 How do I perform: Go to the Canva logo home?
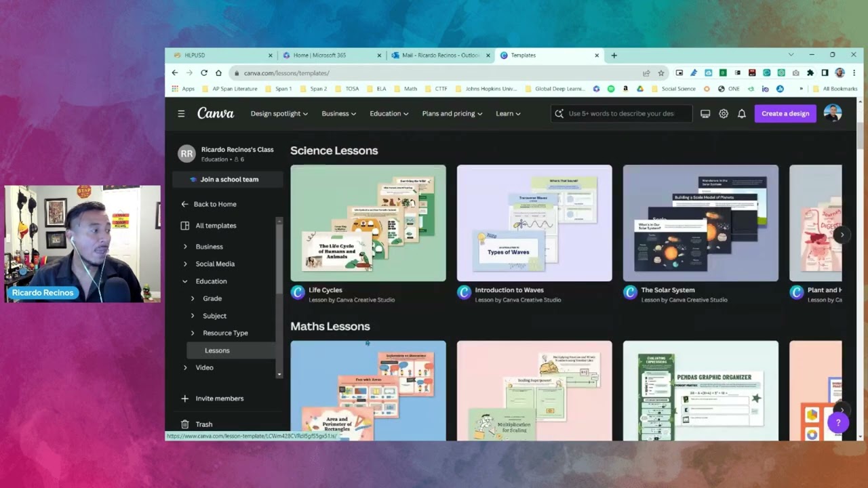click(216, 113)
